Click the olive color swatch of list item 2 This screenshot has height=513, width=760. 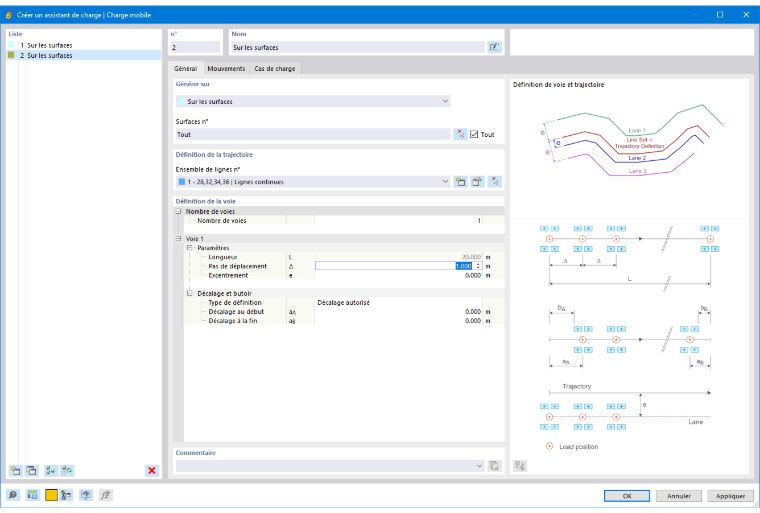coord(11,55)
